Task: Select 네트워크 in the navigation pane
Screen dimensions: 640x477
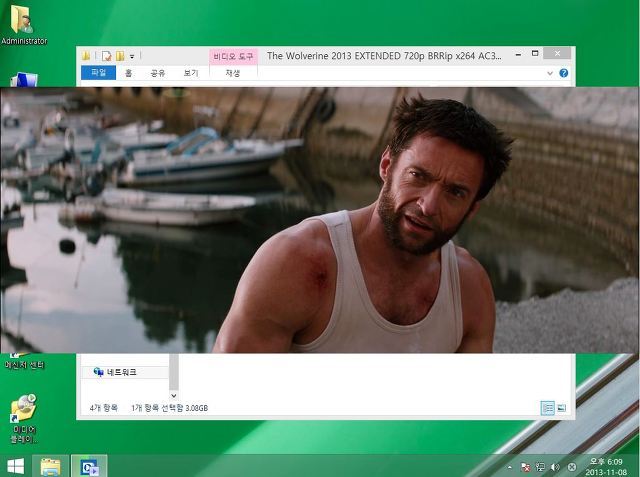Action: [x=124, y=372]
